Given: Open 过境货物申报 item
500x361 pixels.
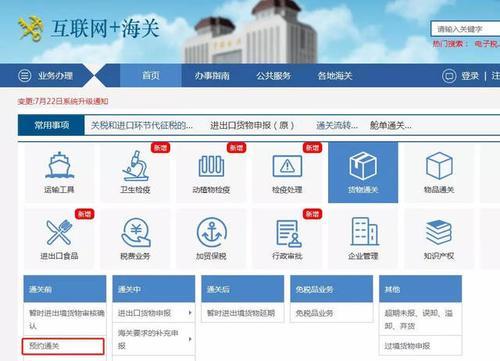Looking at the screenshot, I should click(421, 346).
